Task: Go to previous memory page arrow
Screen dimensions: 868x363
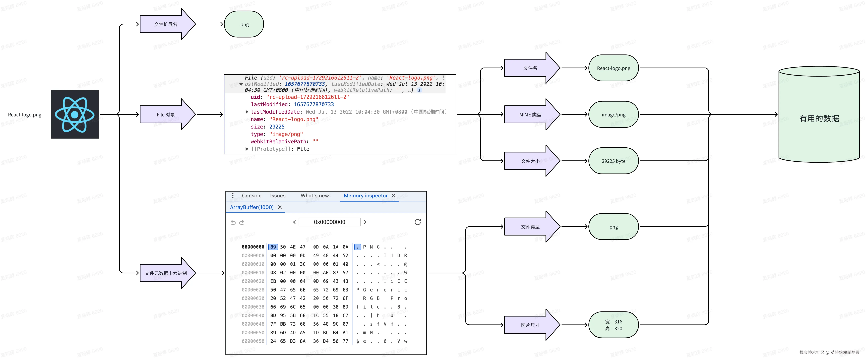Action: click(294, 222)
